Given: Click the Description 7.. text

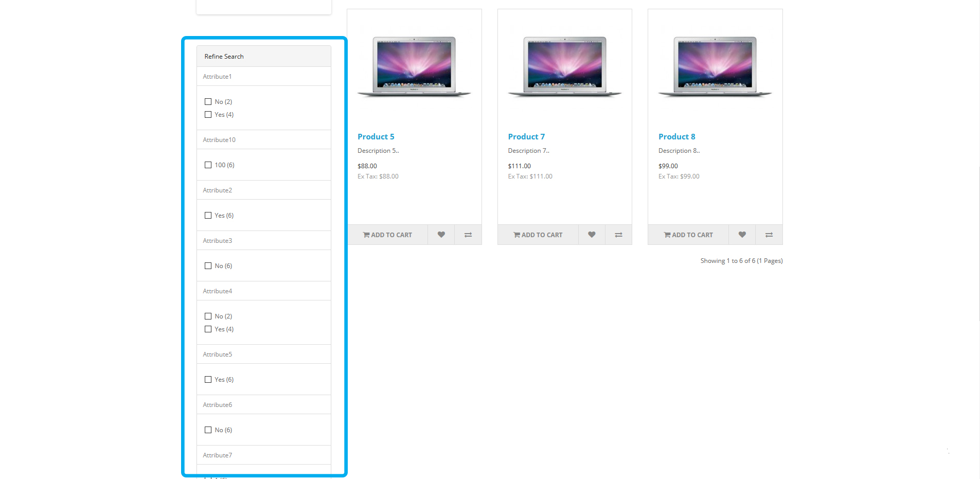Looking at the screenshot, I should pos(529,151).
